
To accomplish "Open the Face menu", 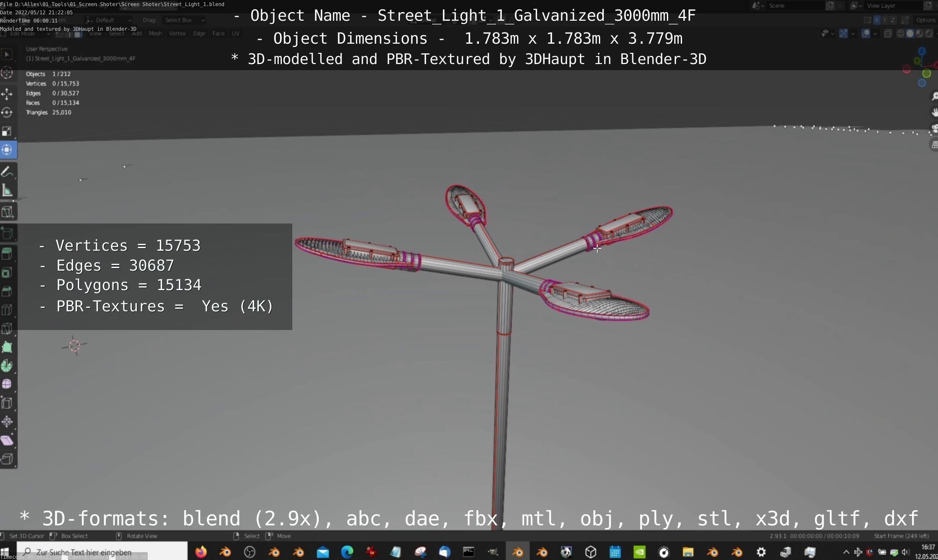I will [219, 34].
